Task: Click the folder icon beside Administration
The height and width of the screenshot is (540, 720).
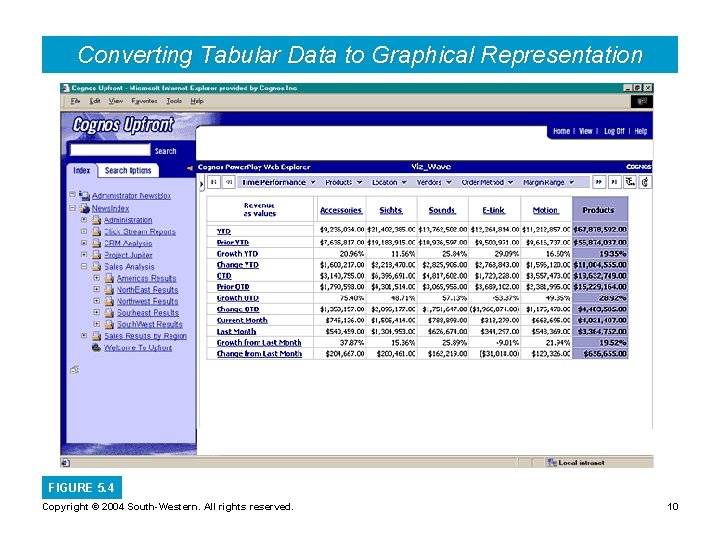Action: pos(96,220)
